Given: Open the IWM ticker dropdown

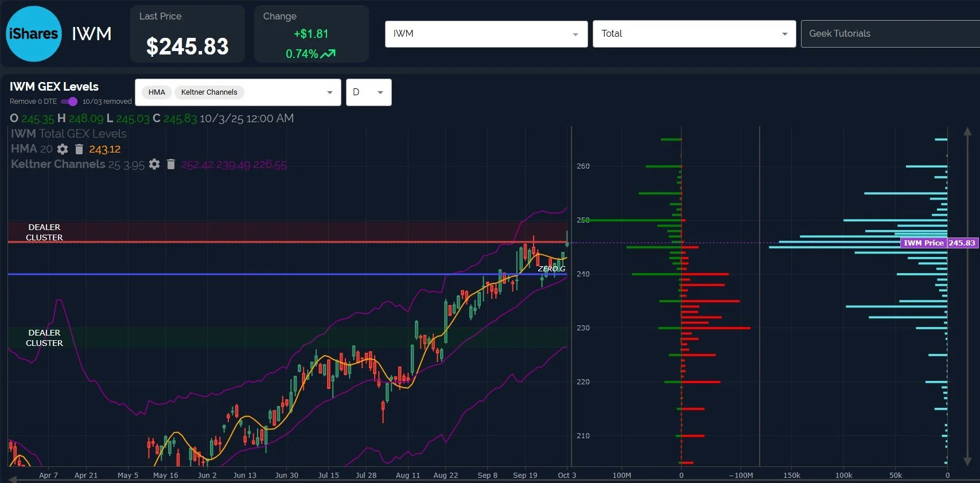Looking at the screenshot, I should coord(486,34).
